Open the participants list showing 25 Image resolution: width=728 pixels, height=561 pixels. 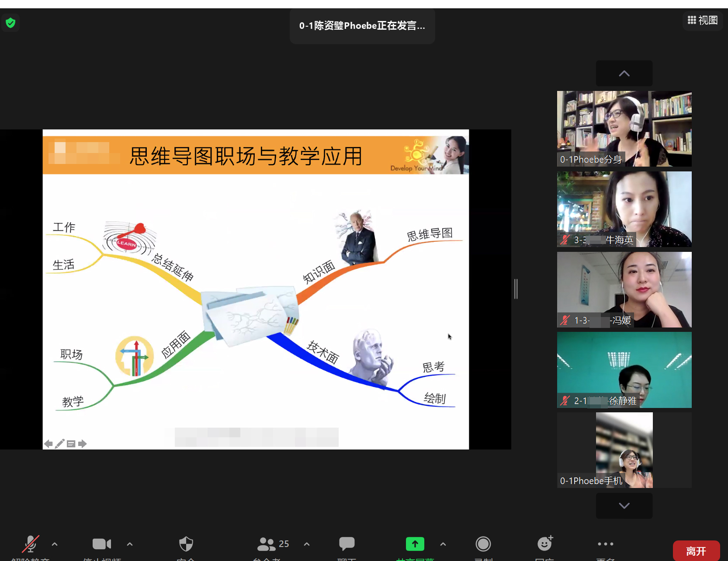click(273, 544)
